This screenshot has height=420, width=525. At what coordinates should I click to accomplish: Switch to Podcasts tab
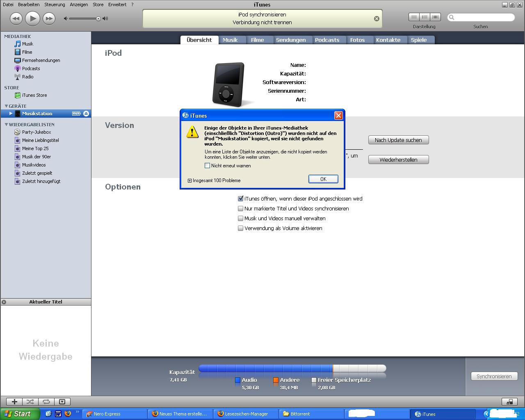click(327, 40)
